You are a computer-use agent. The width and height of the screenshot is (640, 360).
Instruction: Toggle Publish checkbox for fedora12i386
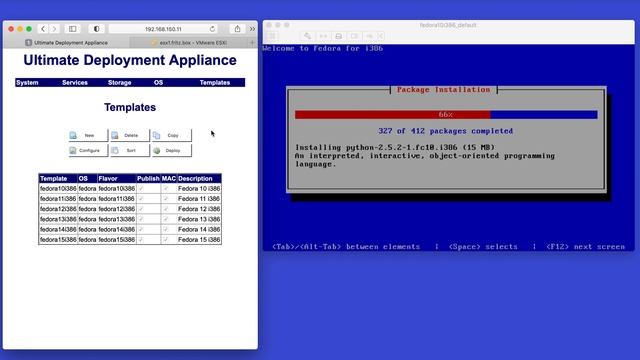tap(141, 209)
